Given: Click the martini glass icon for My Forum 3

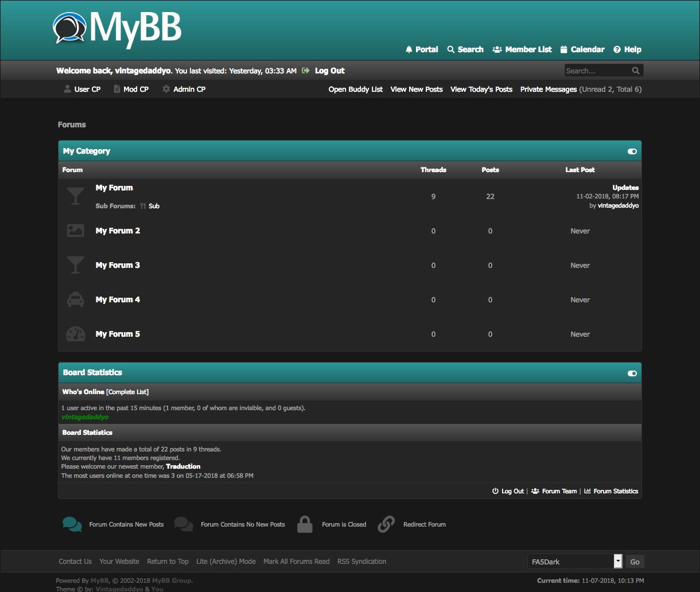Looking at the screenshot, I should tap(75, 265).
